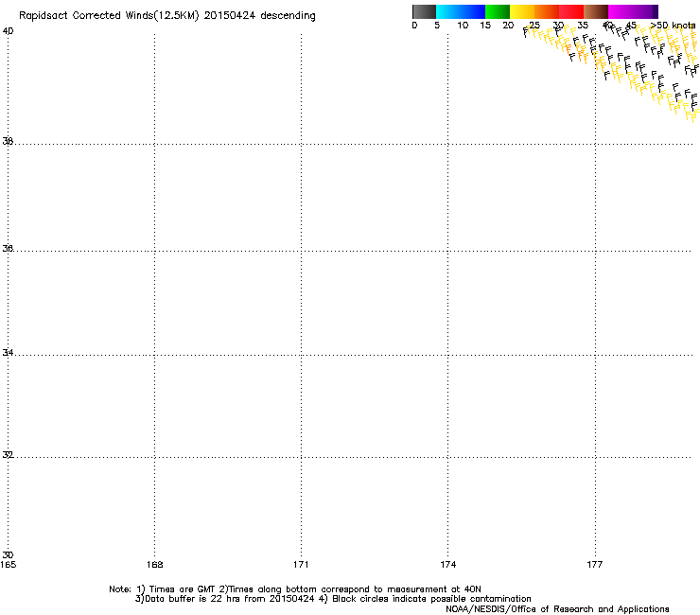Click the latitude label '34' on left axis
The image size is (700, 615).
tap(8, 353)
